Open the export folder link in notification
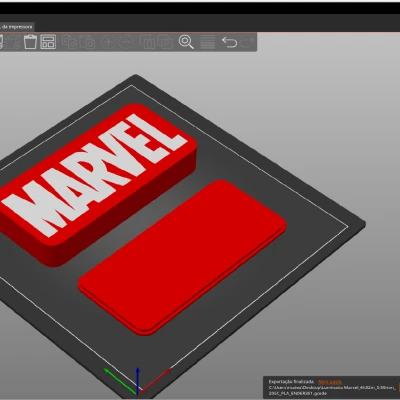Viewport: 400px width, 400px height. (330, 382)
